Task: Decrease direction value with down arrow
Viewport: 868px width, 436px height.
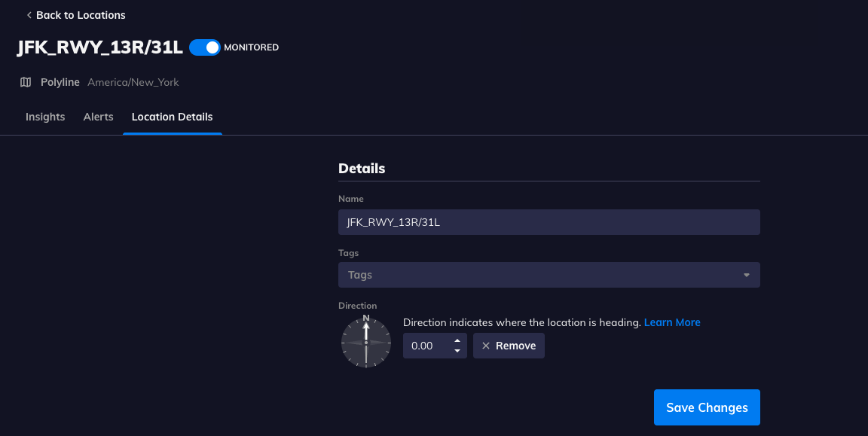Action: point(457,351)
